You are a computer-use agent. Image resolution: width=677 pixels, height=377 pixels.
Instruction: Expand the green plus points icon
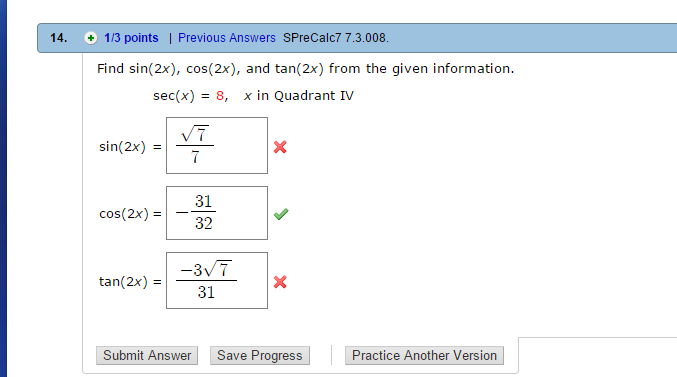coord(91,38)
